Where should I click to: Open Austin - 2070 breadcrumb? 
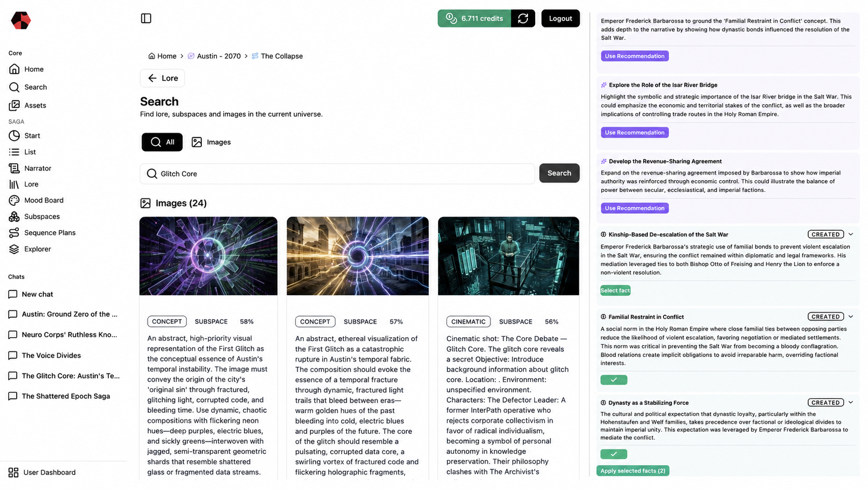(214, 56)
